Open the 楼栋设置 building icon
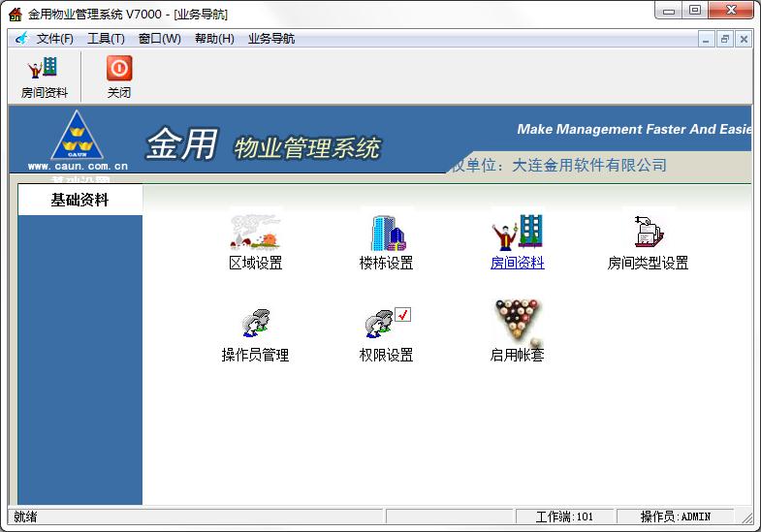 point(388,233)
